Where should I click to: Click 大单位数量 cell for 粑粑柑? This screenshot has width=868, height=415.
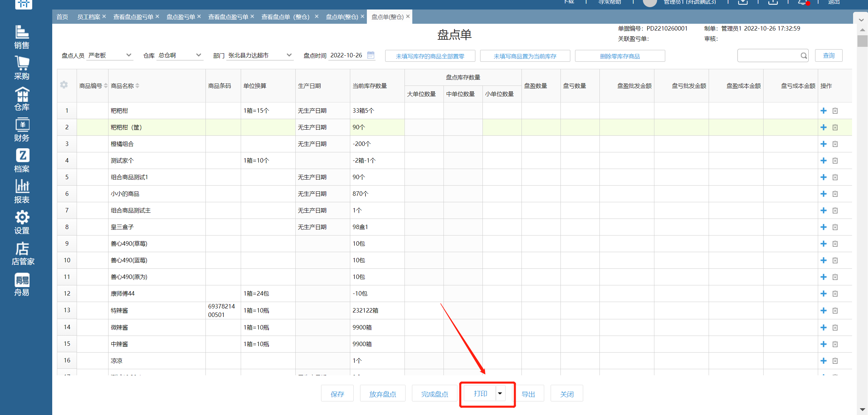(x=424, y=111)
